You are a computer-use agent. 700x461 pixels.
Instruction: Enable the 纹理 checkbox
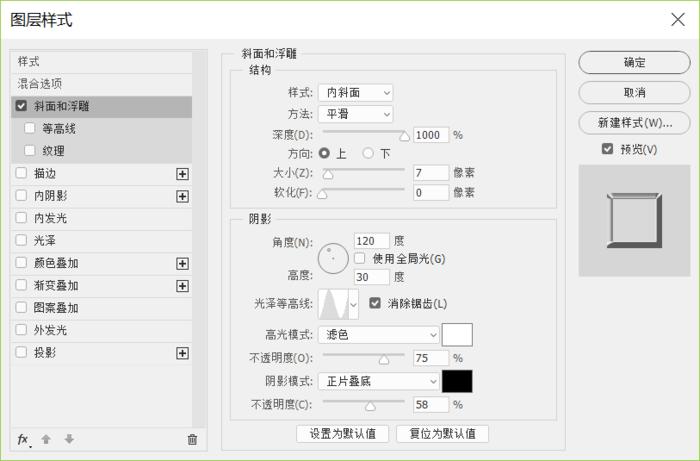(x=30, y=150)
